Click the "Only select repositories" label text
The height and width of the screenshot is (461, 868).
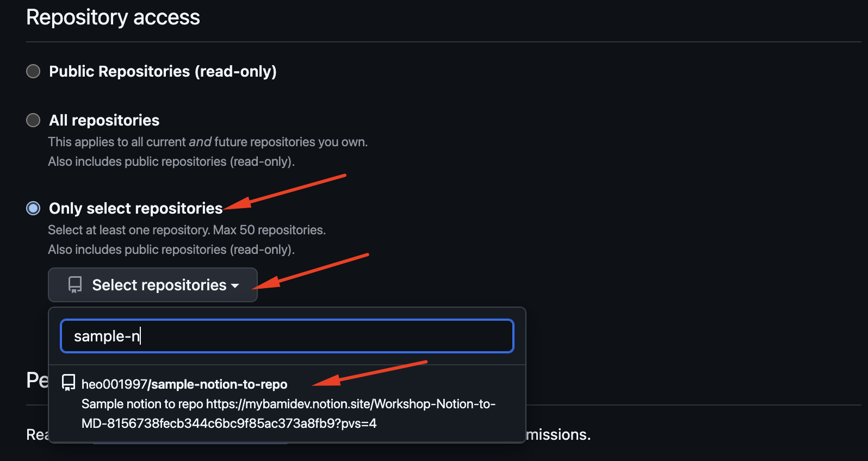[x=136, y=208]
